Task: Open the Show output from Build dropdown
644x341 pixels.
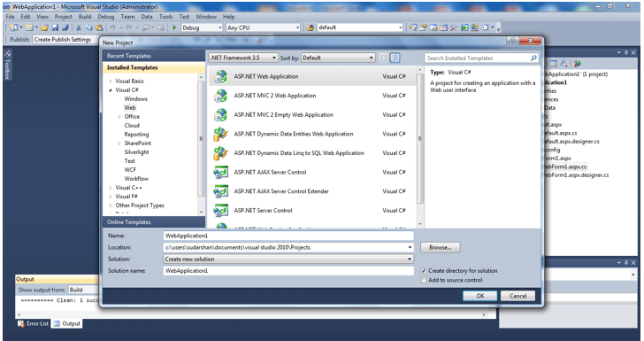Action: (x=83, y=290)
